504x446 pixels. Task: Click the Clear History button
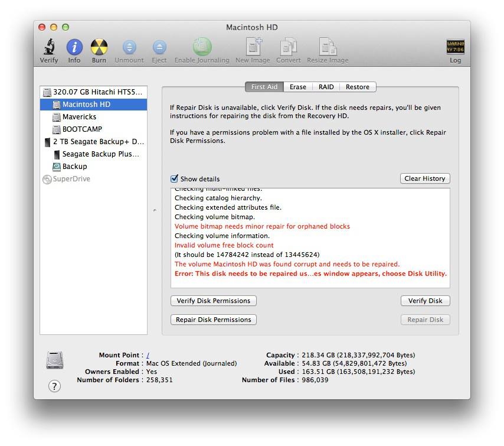pos(424,178)
